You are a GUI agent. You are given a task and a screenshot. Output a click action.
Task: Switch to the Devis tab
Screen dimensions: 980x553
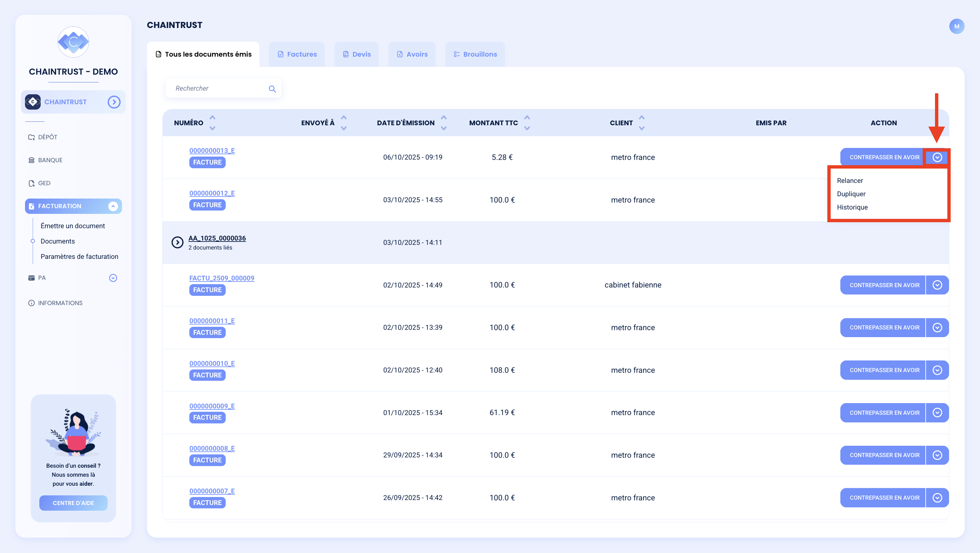[356, 54]
